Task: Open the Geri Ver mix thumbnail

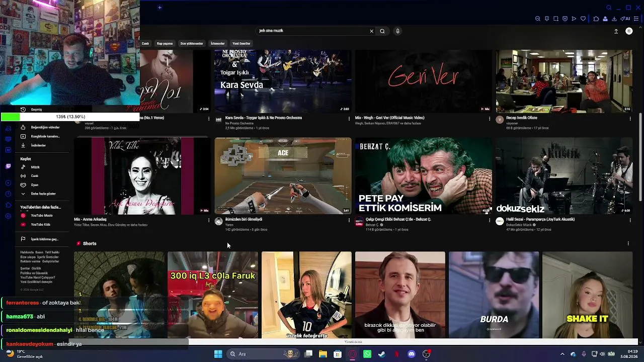Action: 423,81
